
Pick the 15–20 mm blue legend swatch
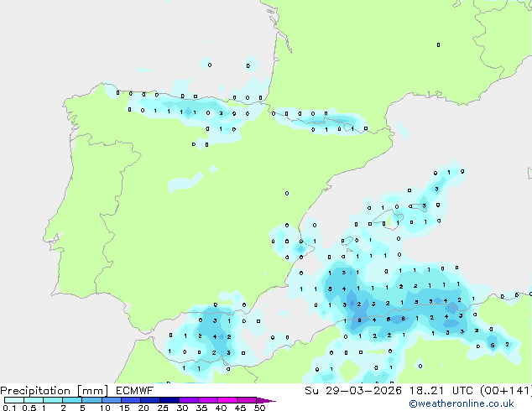click(131, 400)
